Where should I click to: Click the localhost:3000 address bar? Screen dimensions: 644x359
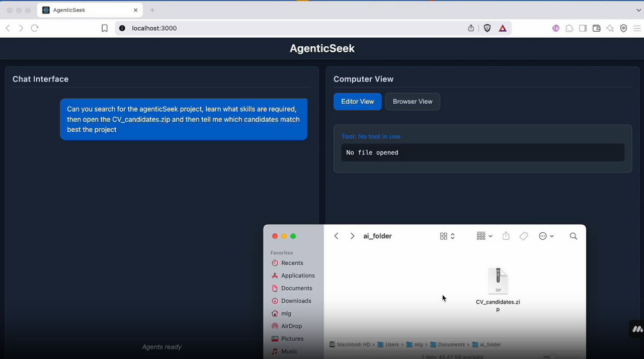point(292,28)
